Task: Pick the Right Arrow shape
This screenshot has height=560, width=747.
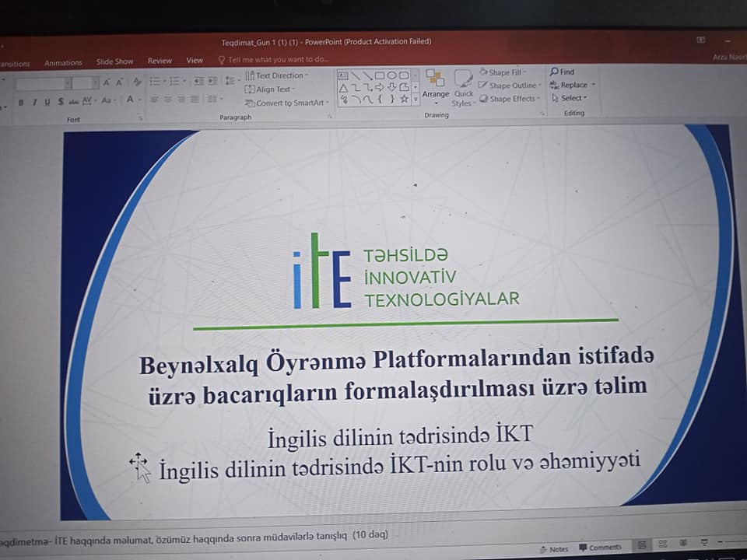Action: tap(380, 87)
